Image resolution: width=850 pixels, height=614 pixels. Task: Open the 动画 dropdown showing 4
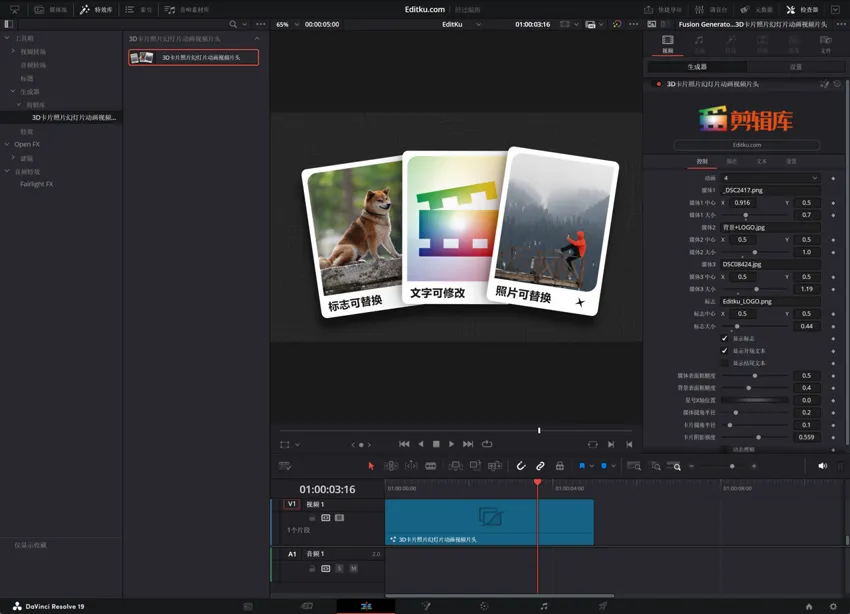[x=769, y=178]
